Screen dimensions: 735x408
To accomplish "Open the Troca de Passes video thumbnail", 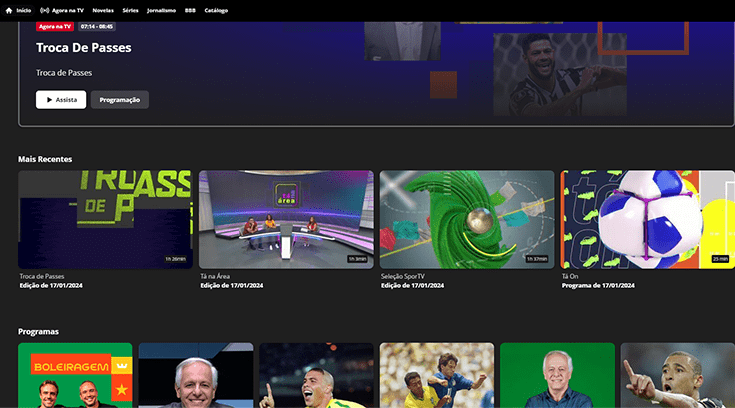I will click(105, 219).
